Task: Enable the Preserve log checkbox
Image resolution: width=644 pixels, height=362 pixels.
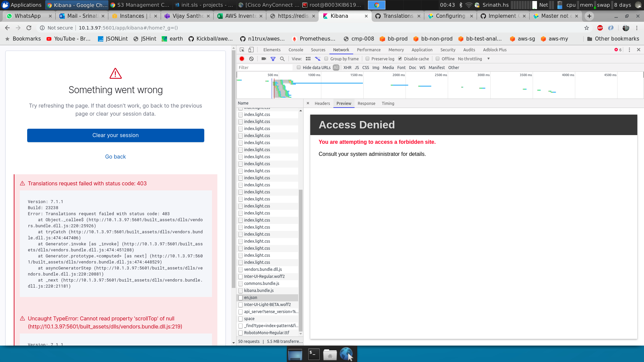Action: [x=368, y=59]
